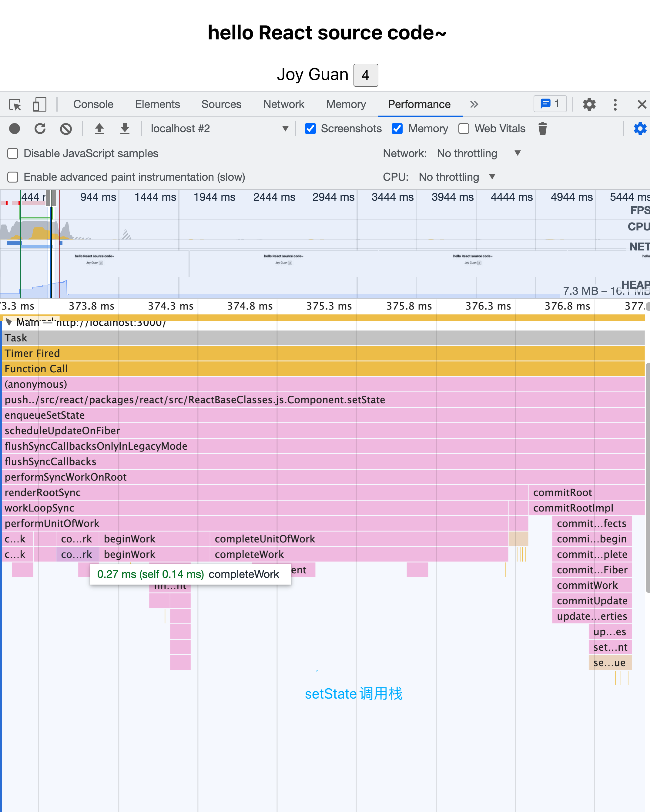Uncheck the Memory checkbox
Image resolution: width=650 pixels, height=812 pixels.
click(397, 129)
